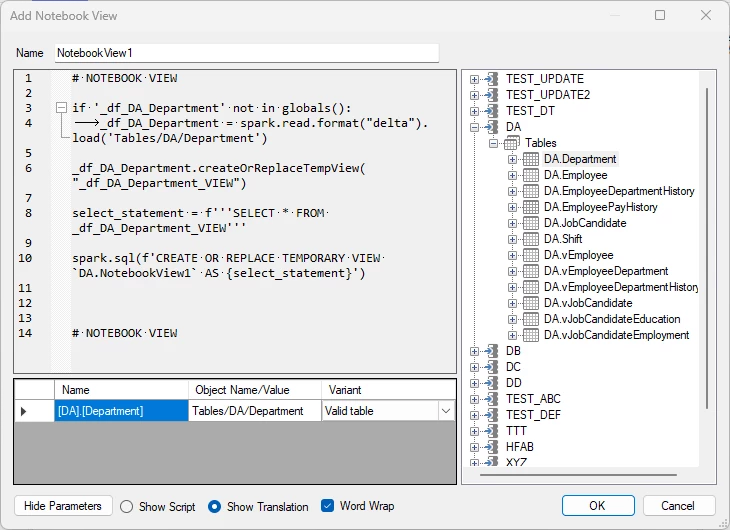
Task: Click the DA.vJobCandidate table icon
Action: pyautogui.click(x=531, y=303)
